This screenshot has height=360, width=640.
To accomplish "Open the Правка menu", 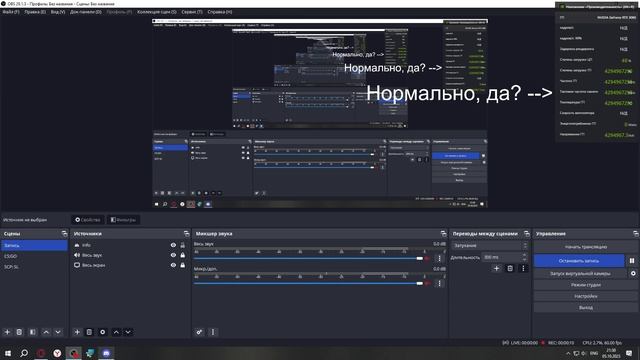I will 35,12.
